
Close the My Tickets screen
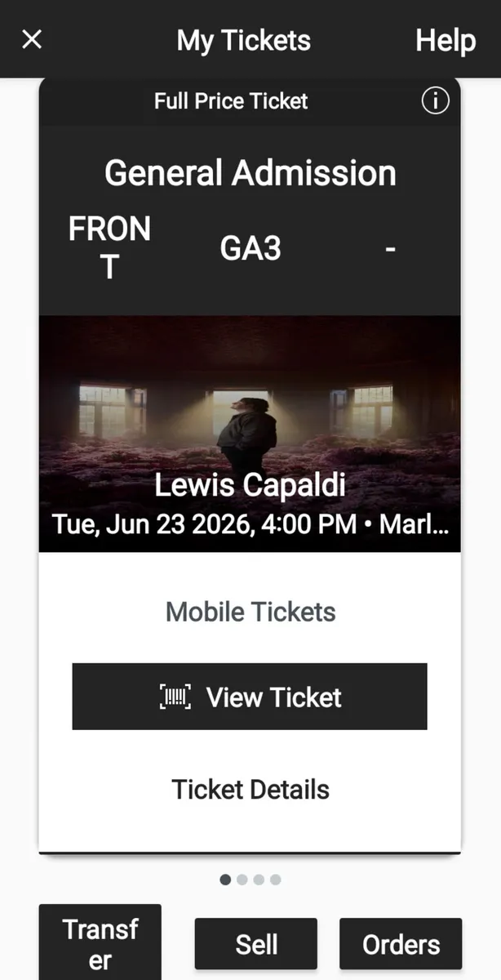32,39
